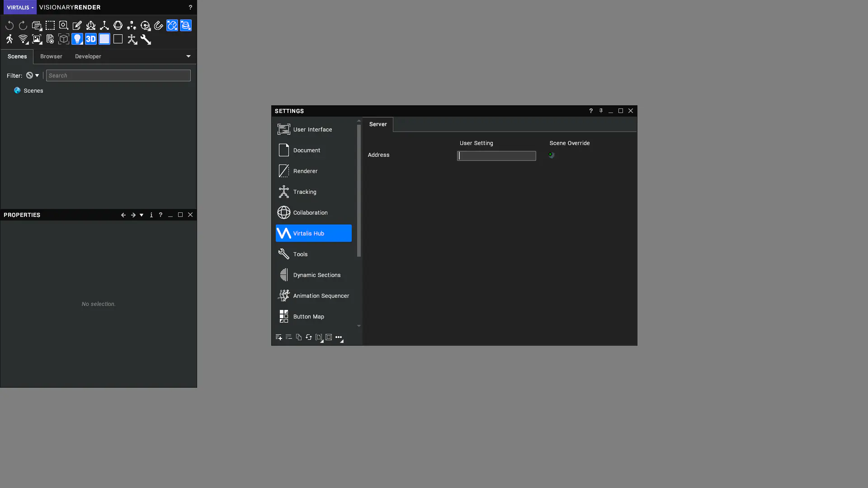Select the Server tab in Settings
Viewport: 868px width, 488px height.
click(x=378, y=124)
